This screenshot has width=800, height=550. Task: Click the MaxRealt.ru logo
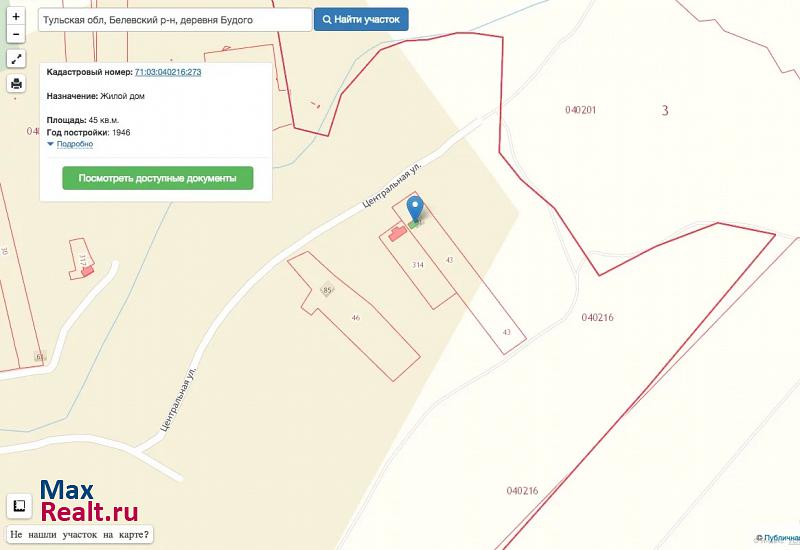pos(89,501)
